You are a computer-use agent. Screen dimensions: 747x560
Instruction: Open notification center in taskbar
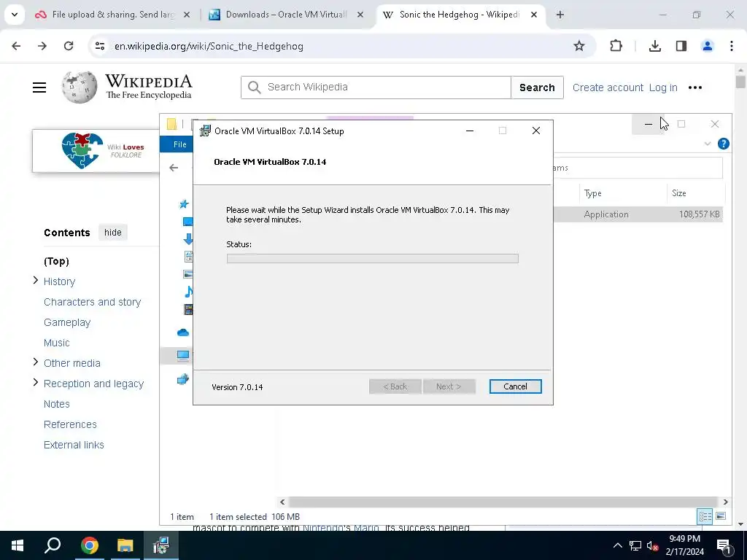(724, 546)
